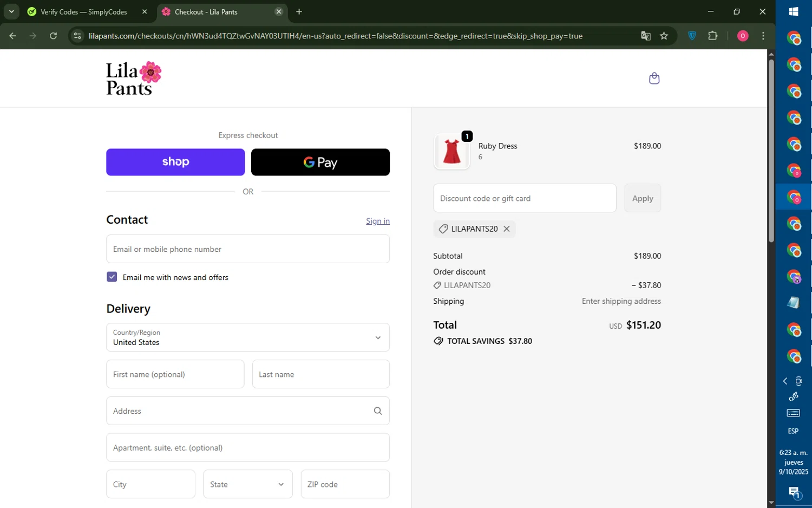Click the Lila Pants logo
This screenshot has width=812, height=508.
pyautogui.click(x=134, y=79)
